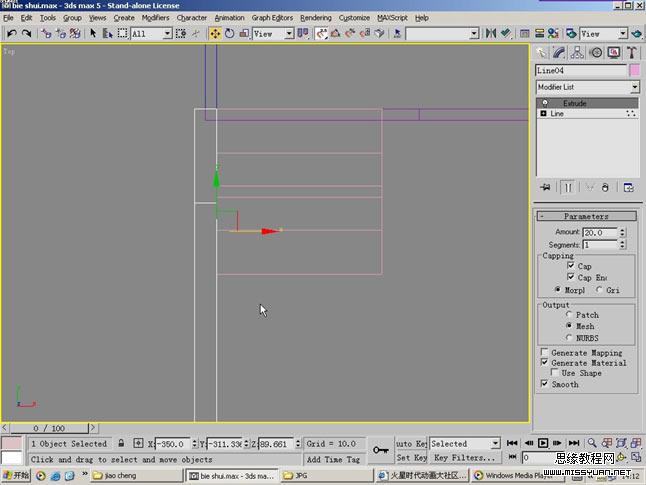646x485 pixels.
Task: Toggle the Angle Snap icon
Action: coord(335,33)
